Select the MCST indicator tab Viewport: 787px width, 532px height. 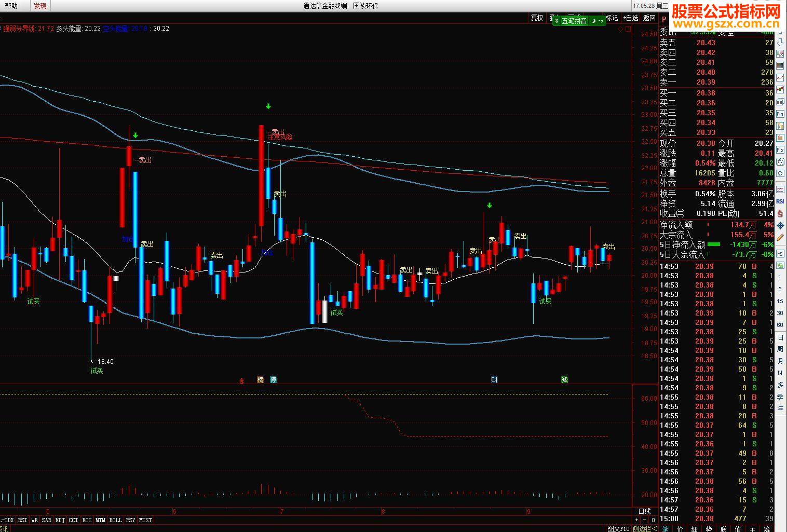pos(145,520)
